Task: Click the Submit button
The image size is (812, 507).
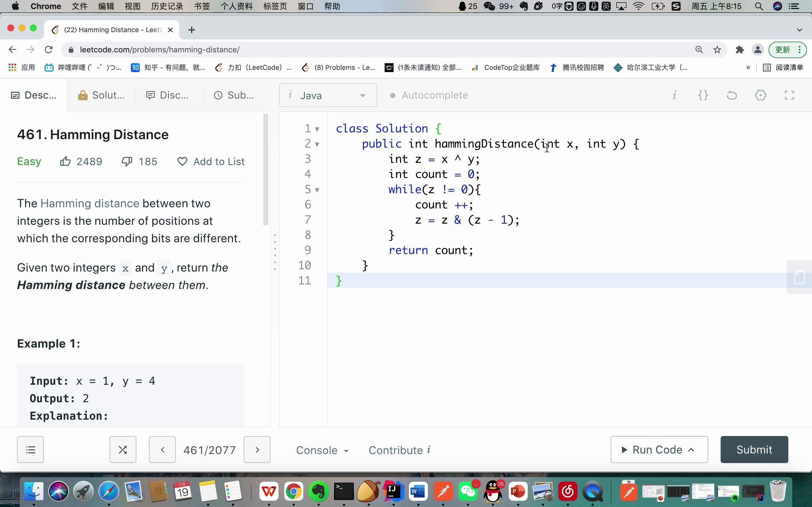Action: coord(754,450)
